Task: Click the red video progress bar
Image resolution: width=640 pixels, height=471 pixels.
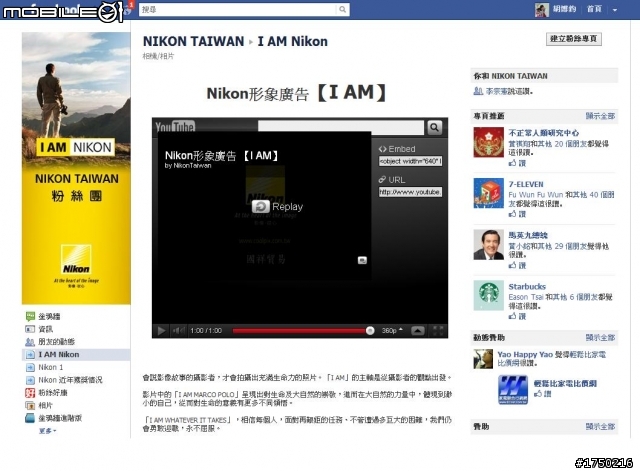Action: click(x=300, y=331)
